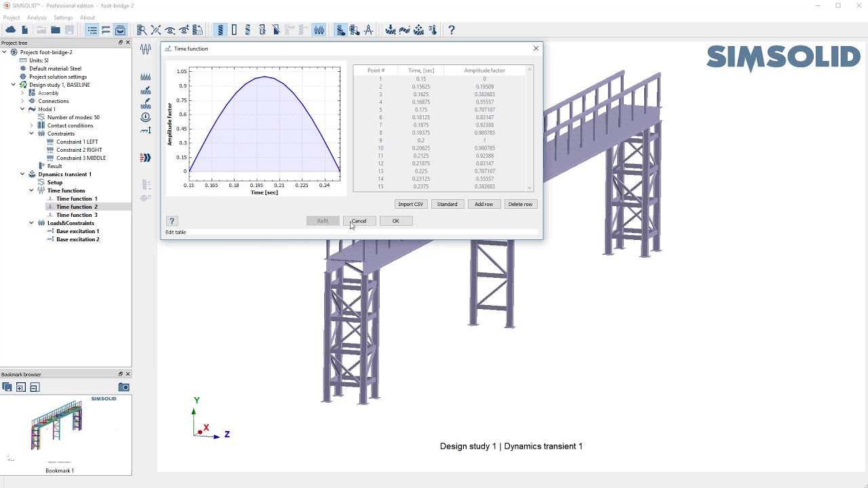Select the Setup item under Dynamics transient
This screenshot has height=488, width=868.
(55, 182)
